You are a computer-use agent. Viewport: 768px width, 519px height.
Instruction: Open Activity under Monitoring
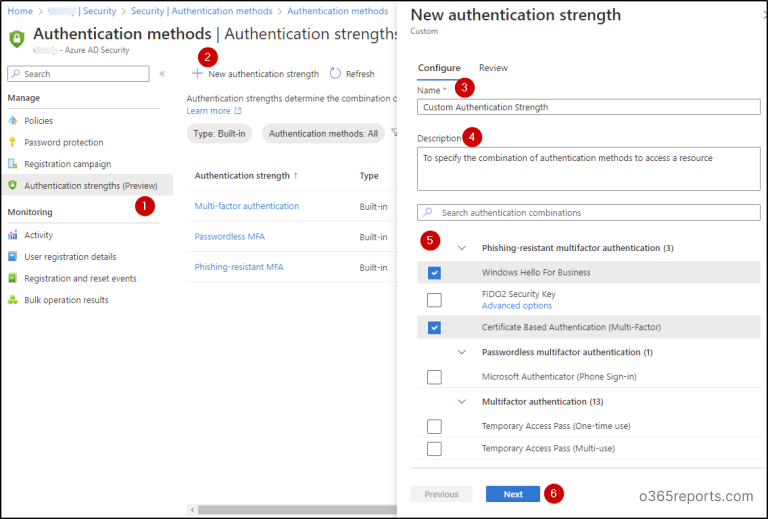click(x=38, y=235)
